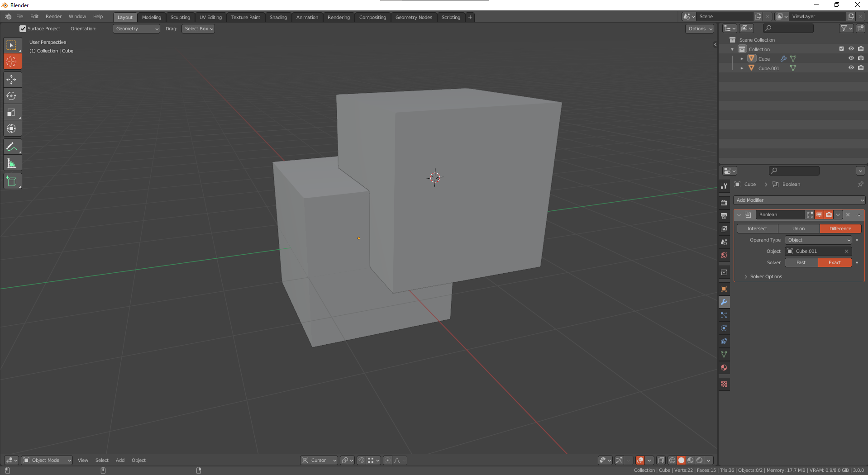This screenshot has height=475, width=868.
Task: Open the Orientation Geometry dropdown
Action: click(137, 29)
